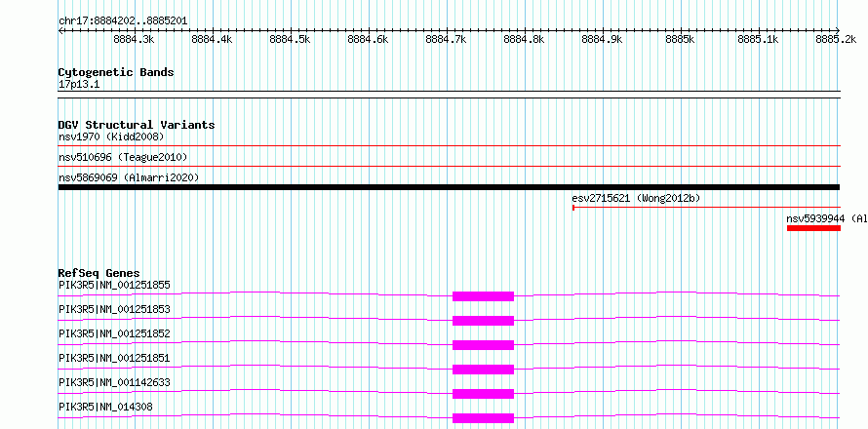Click the black nsv5869069 variant bar

tap(449, 187)
